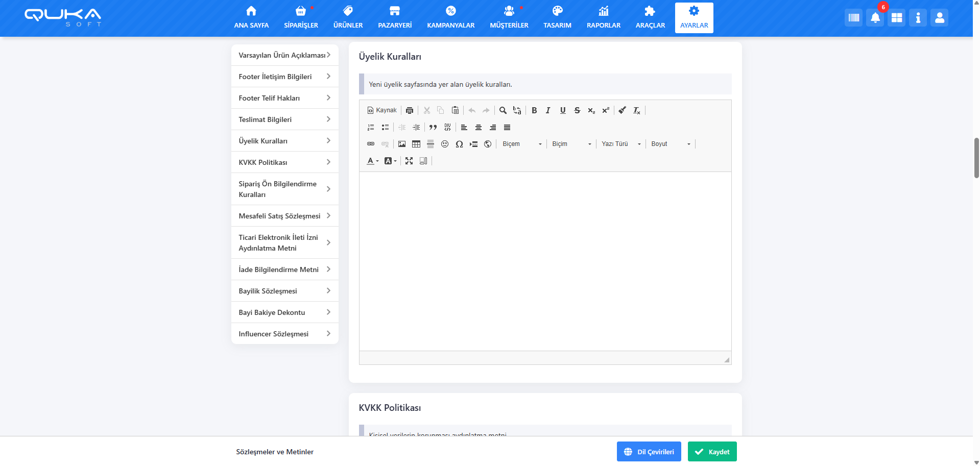Screen dimensions: 980x466
Task: Maximize the editor with the fullscreen icon
Action: (x=409, y=161)
